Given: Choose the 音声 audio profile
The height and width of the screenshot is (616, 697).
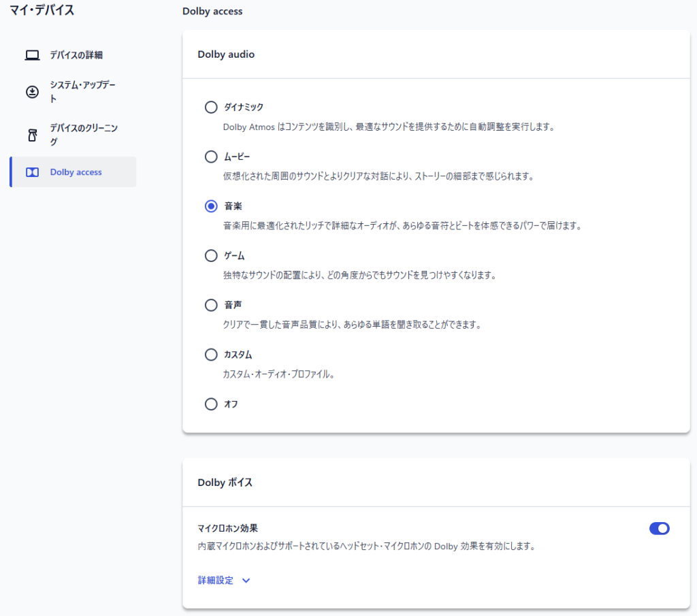Looking at the screenshot, I should 211,306.
